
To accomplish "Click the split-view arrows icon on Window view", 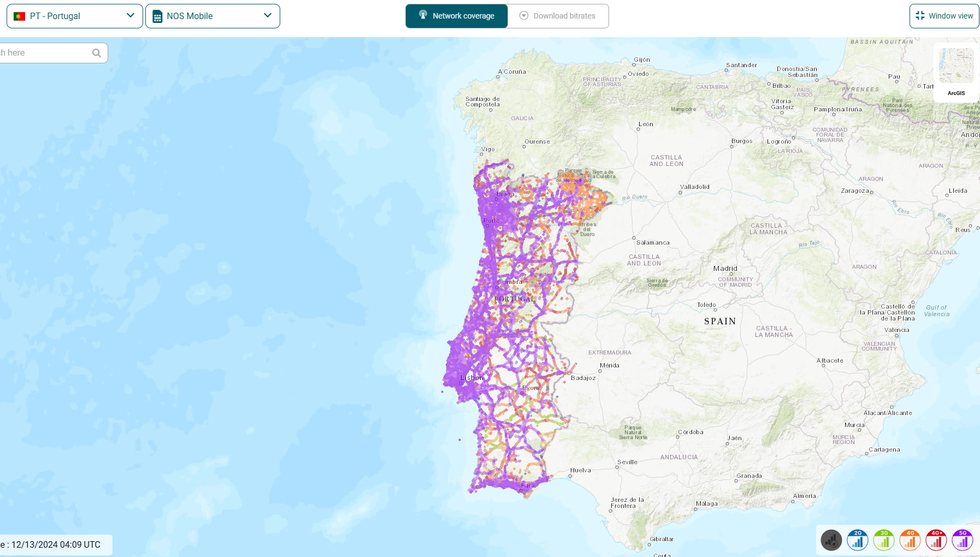I will pos(919,15).
